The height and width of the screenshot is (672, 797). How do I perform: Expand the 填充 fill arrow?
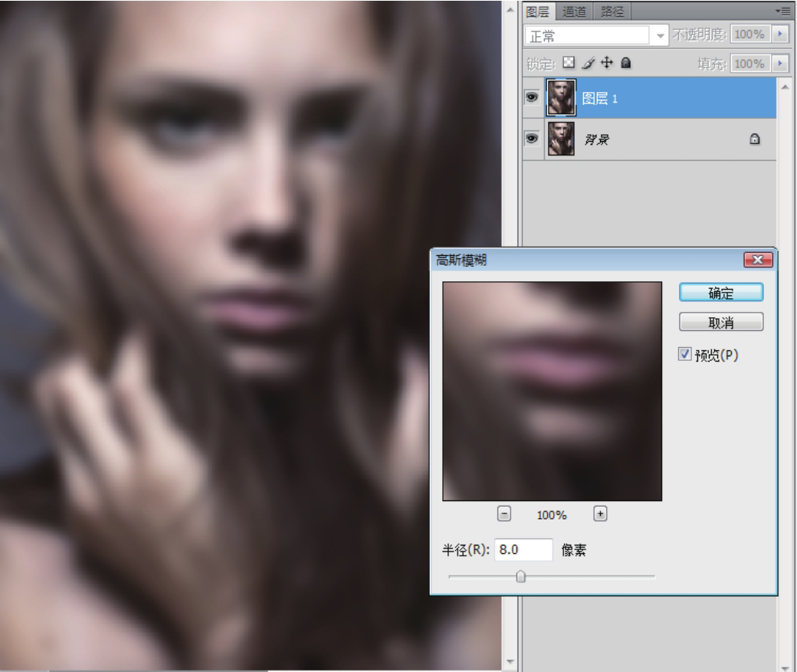pyautogui.click(x=780, y=64)
